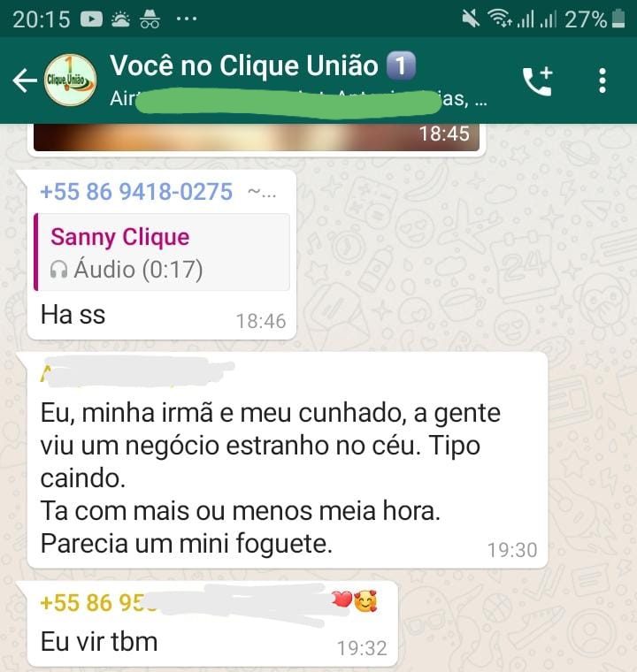Select the 'Eu vir tbm' message
This screenshot has height=672, width=637.
coord(212,623)
